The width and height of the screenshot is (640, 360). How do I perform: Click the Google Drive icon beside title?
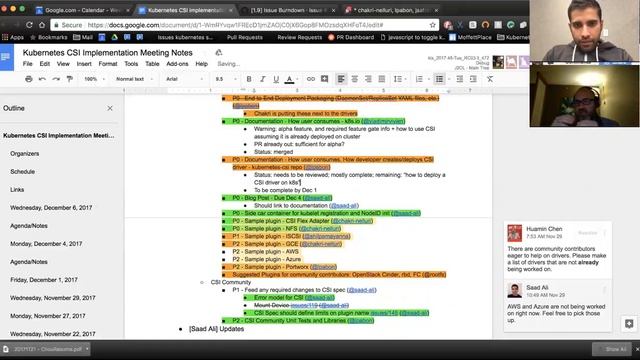pyautogui.click(x=219, y=52)
